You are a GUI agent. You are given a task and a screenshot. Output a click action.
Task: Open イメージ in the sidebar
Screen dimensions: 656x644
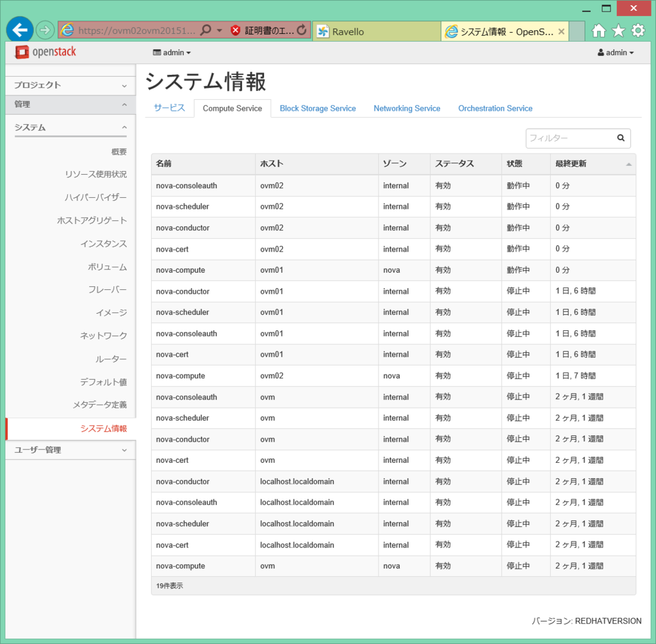[111, 313]
